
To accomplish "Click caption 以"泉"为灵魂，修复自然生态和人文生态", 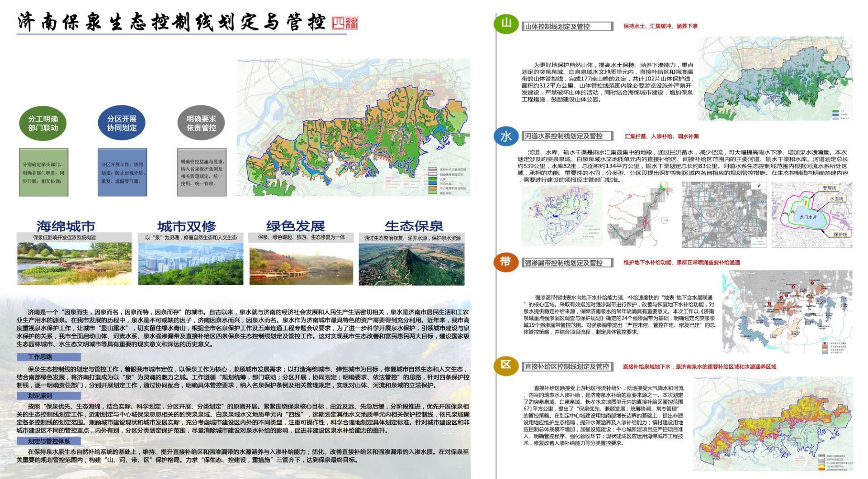I will point(191,238).
